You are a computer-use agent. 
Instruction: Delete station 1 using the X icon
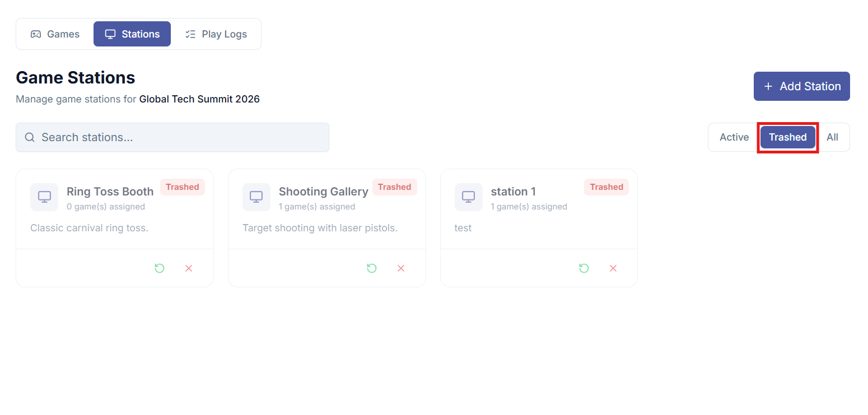pos(613,268)
